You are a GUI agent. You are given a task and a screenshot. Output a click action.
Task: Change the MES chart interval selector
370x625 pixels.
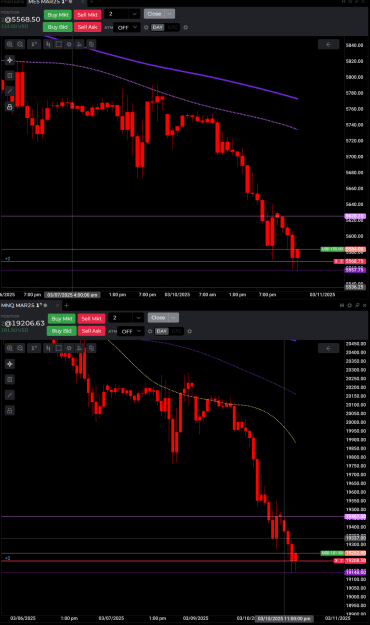point(34,44)
